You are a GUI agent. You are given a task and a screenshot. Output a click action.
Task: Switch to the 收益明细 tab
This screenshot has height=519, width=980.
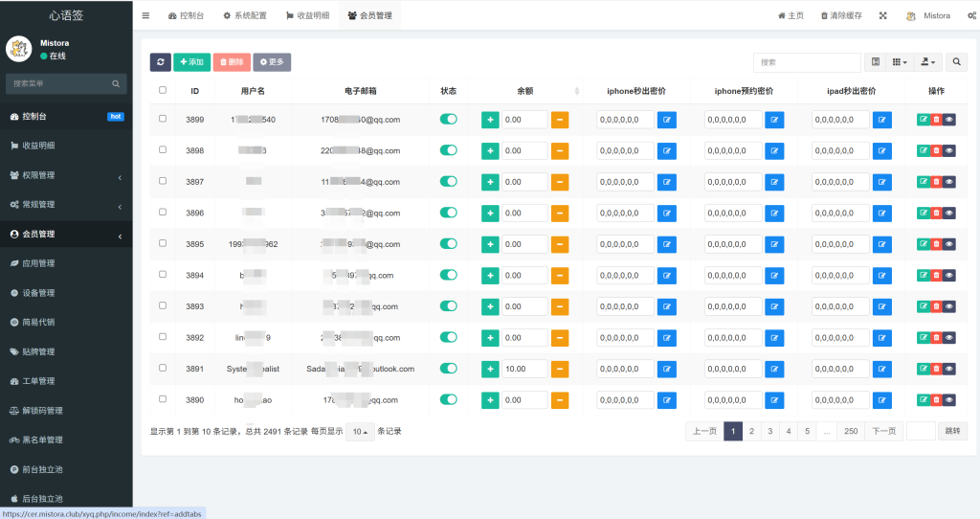point(307,15)
